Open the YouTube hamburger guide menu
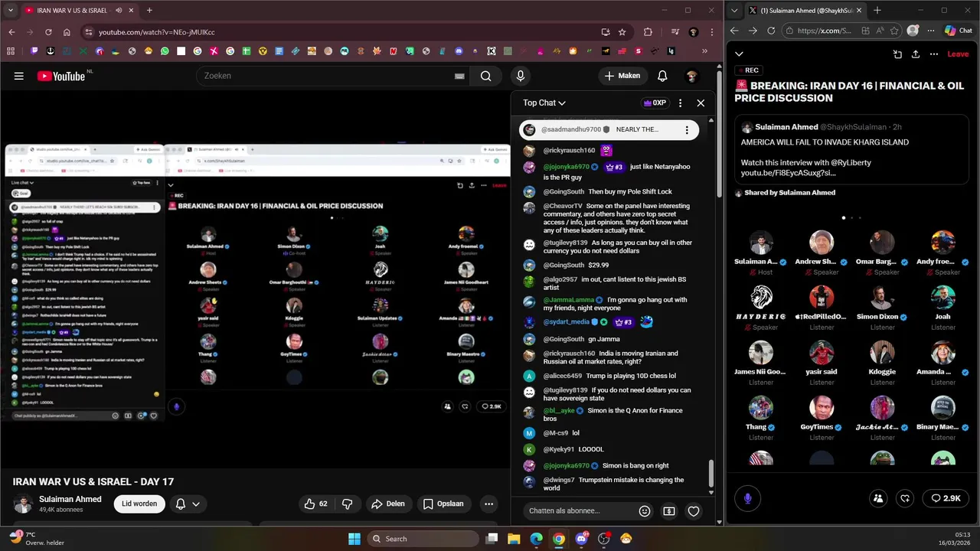This screenshot has width=980, height=551. [19, 76]
